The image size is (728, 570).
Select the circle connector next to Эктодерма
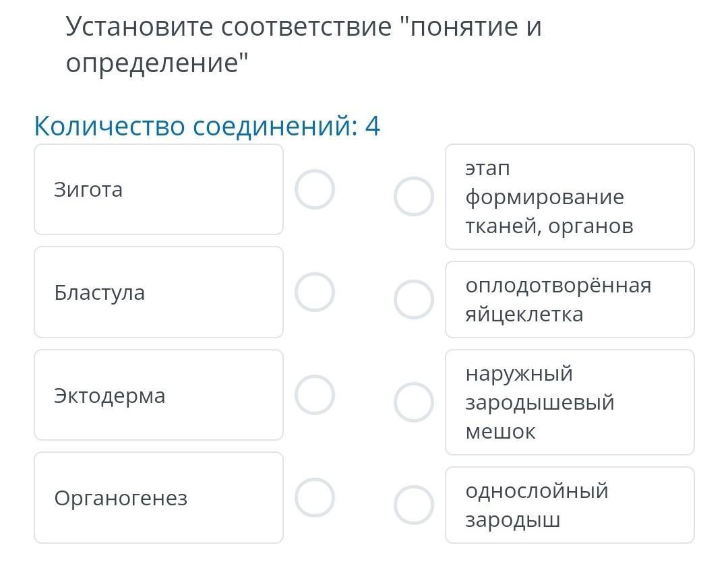315,395
